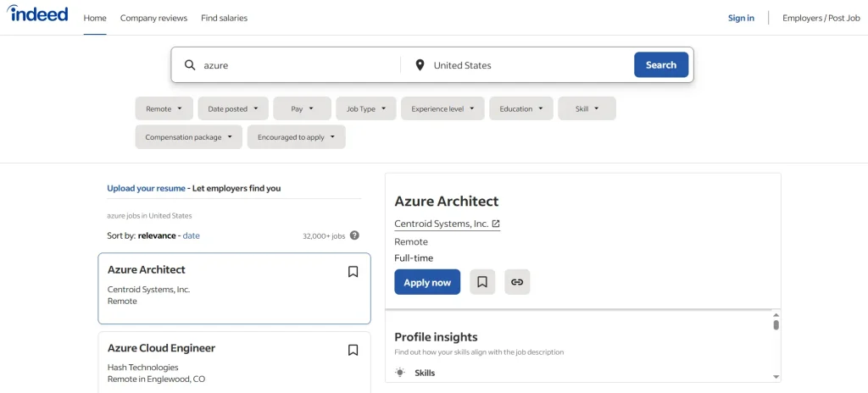This screenshot has width=868, height=393.
Task: Click Remote in Englewood, CO text
Action: (156, 379)
